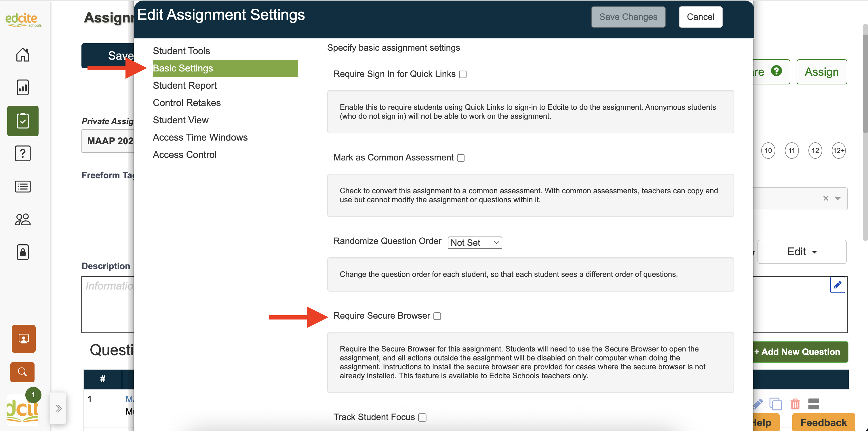Click the Cancel button
This screenshot has width=868, height=431.
(x=700, y=17)
